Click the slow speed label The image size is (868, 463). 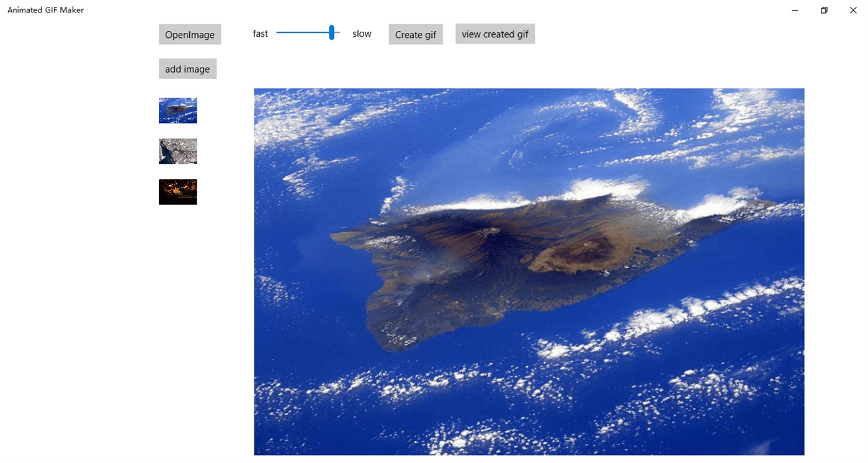pyautogui.click(x=362, y=34)
